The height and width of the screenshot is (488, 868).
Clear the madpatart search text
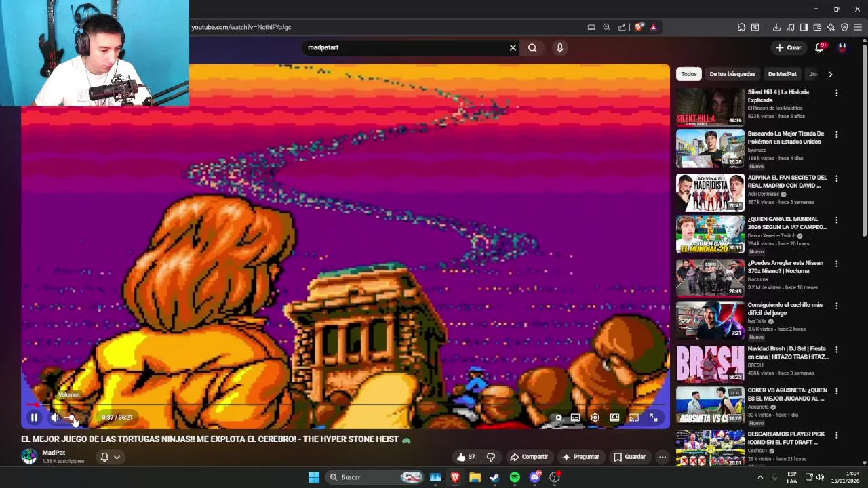coord(513,47)
